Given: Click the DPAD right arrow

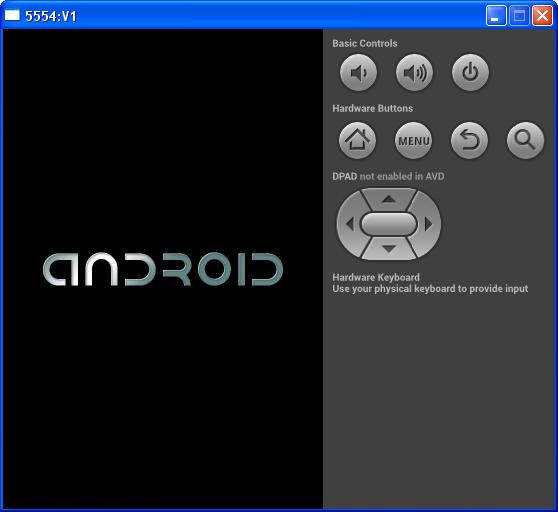Looking at the screenshot, I should tap(428, 224).
